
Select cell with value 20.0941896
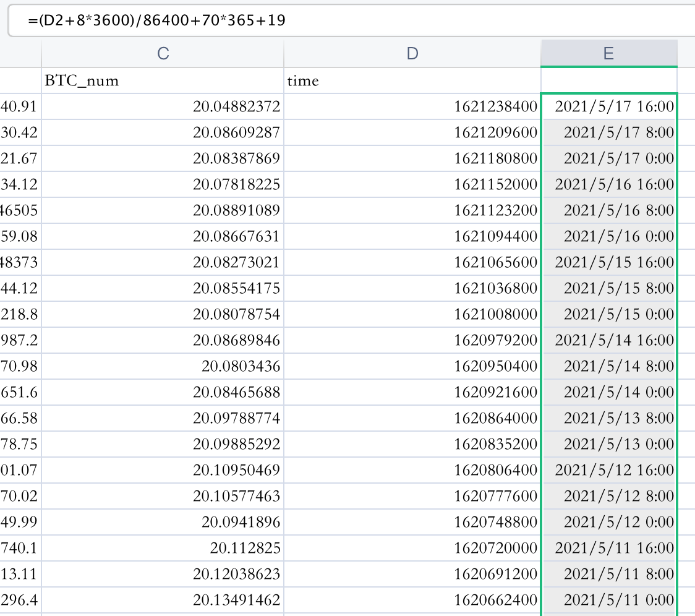[x=163, y=522]
